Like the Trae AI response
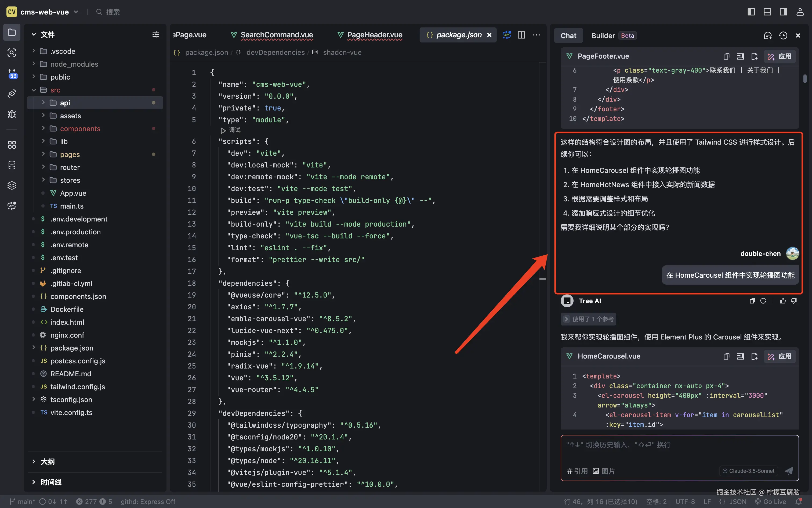Image resolution: width=812 pixels, height=508 pixels. click(783, 301)
